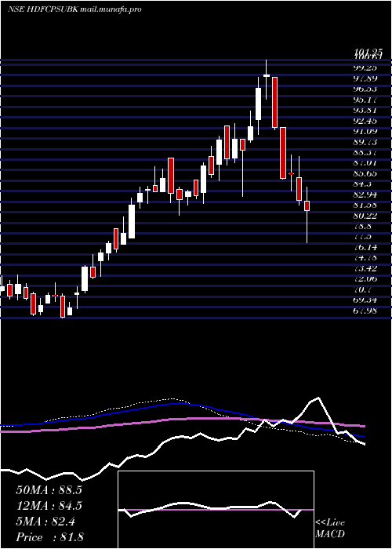
Task: Click the 82.94 price axis label
Action: tap(365, 195)
